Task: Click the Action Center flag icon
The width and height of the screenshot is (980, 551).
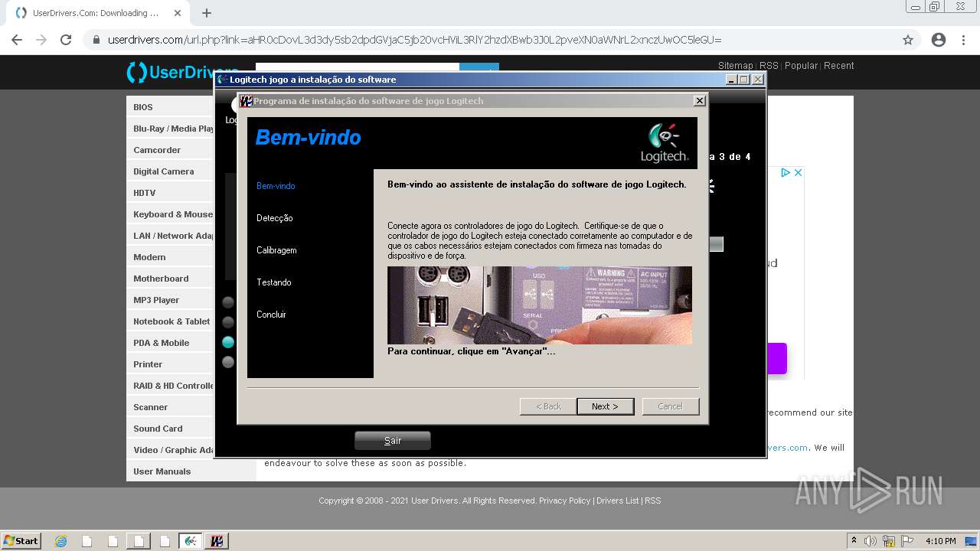Action: coord(908,541)
